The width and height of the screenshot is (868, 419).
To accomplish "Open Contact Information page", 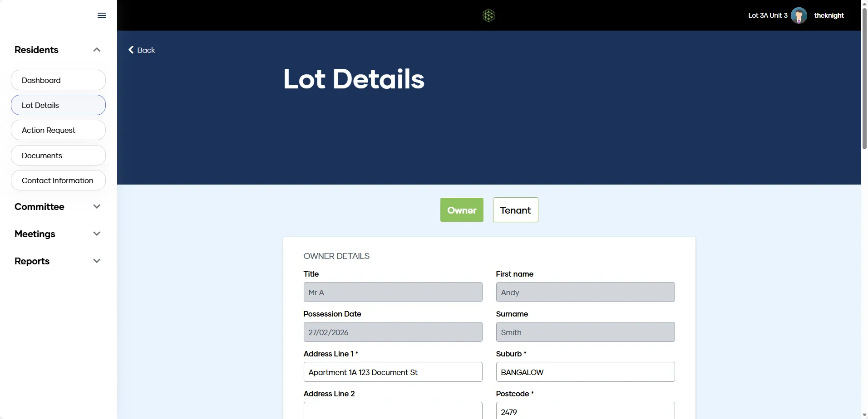I will 58,180.
